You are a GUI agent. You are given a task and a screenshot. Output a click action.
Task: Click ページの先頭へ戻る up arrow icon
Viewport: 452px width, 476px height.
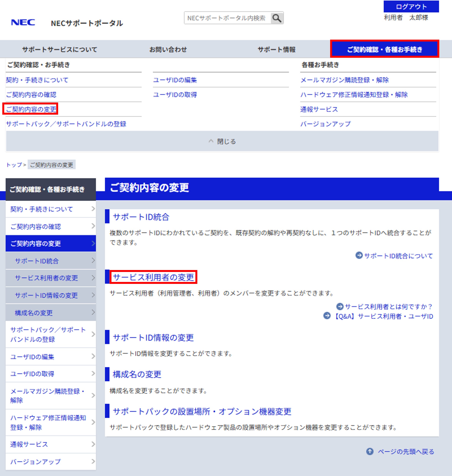point(370,451)
